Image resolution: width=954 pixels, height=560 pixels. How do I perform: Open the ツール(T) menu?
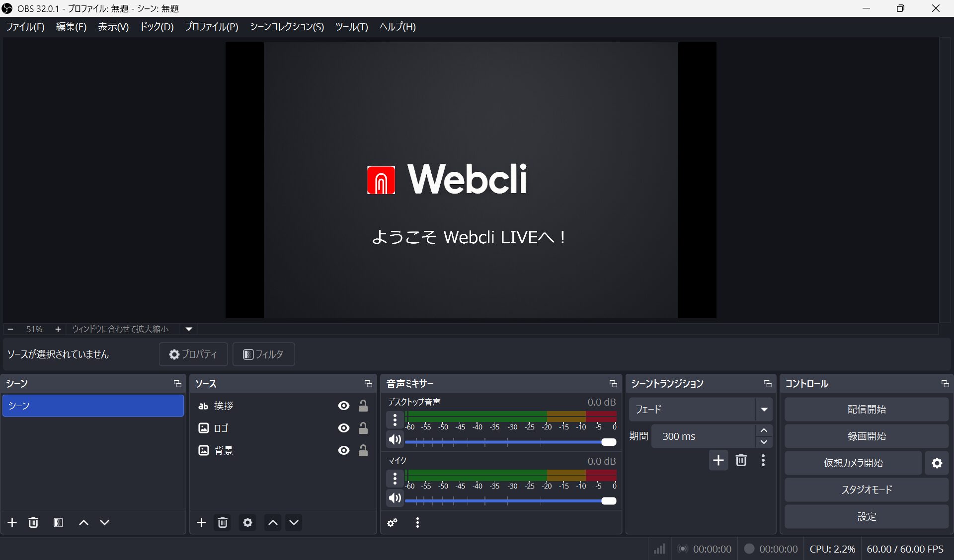[x=351, y=27]
